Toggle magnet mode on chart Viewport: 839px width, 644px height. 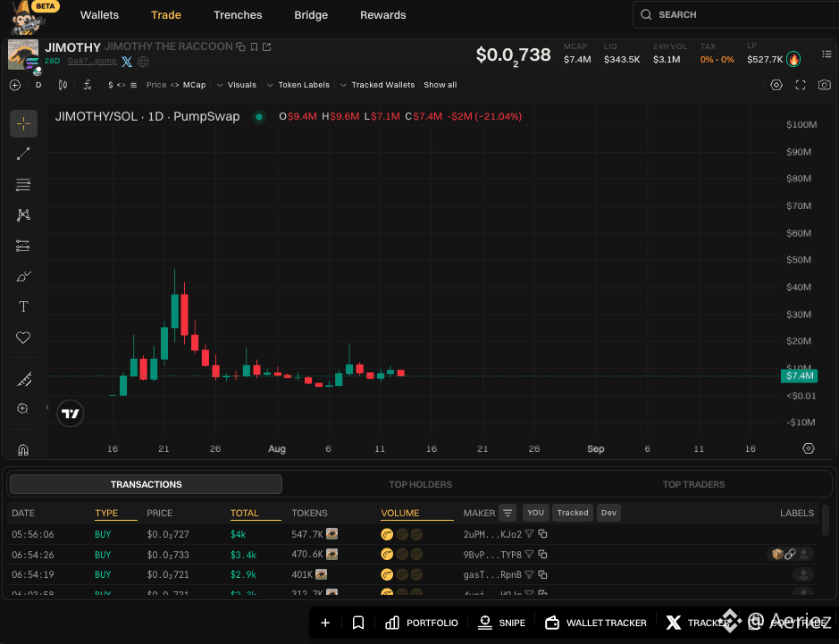(23, 450)
